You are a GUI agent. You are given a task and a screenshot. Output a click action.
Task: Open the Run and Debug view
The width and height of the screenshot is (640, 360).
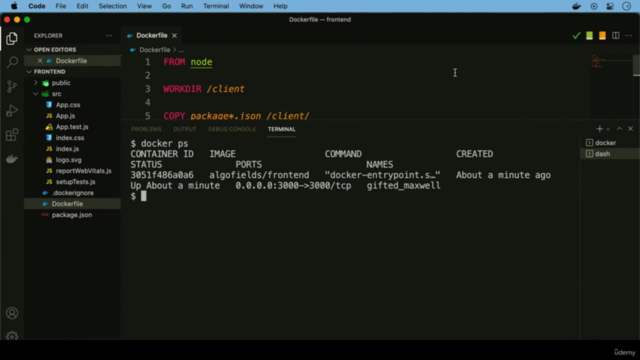tap(12, 110)
